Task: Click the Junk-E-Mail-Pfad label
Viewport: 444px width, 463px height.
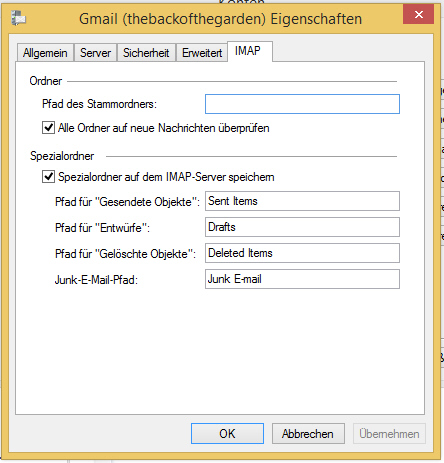Action: 96,279
